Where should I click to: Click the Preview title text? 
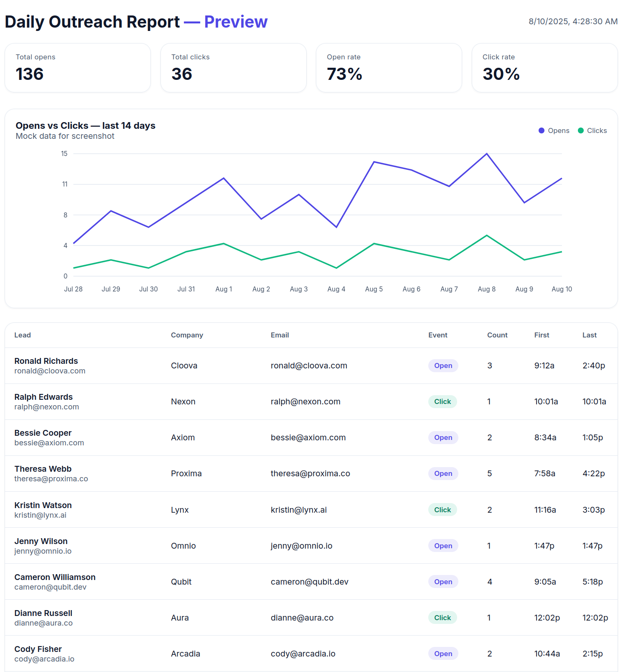236,22
